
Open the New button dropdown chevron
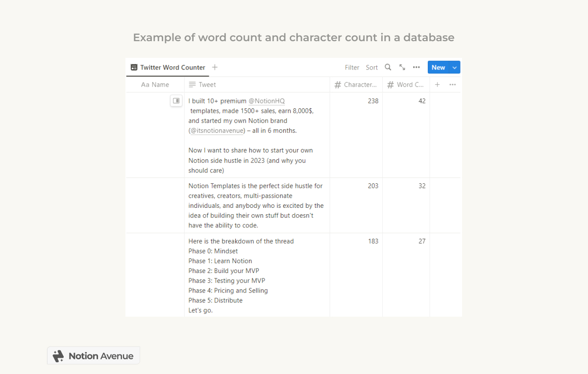pos(454,67)
